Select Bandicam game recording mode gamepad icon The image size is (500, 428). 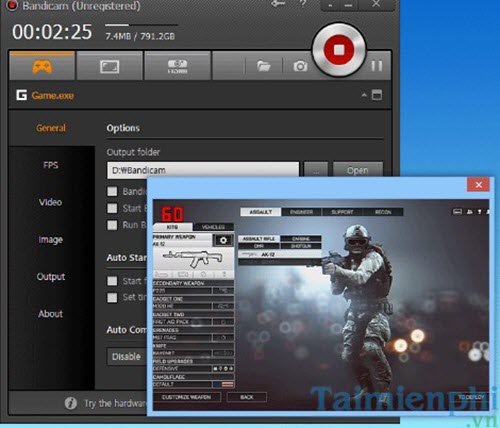(x=42, y=66)
